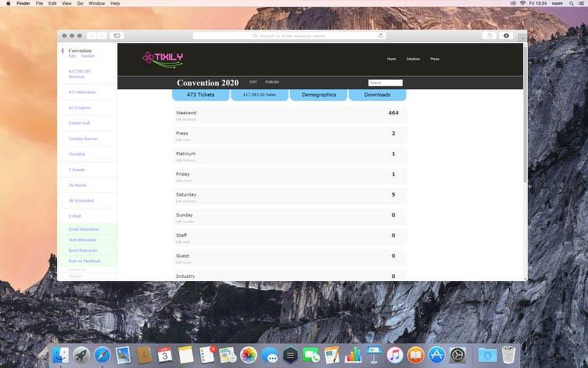
Task: Open Calendar from the Dock
Action: tap(165, 355)
